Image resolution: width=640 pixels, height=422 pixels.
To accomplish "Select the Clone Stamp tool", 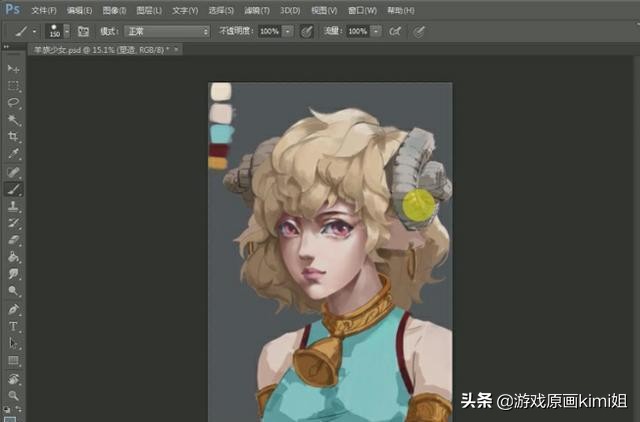I will [13, 206].
